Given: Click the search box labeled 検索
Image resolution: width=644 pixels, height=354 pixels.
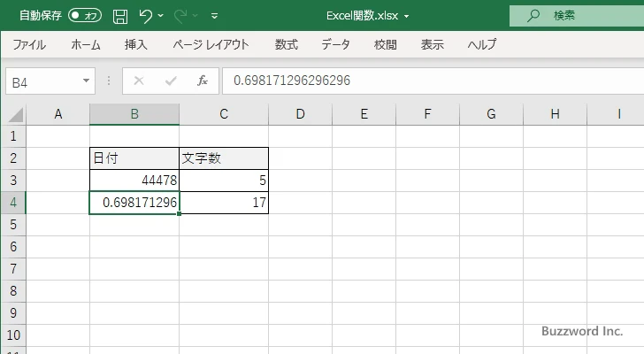Looking at the screenshot, I should pos(577,16).
